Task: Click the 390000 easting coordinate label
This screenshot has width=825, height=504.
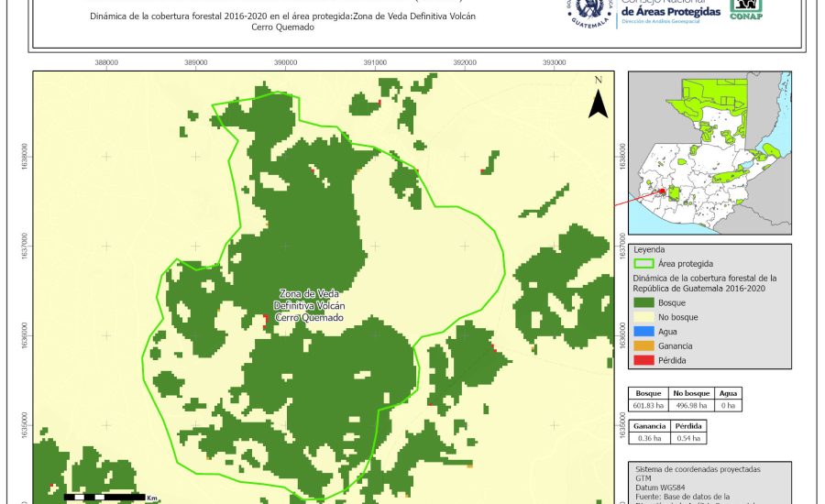Action: point(285,62)
